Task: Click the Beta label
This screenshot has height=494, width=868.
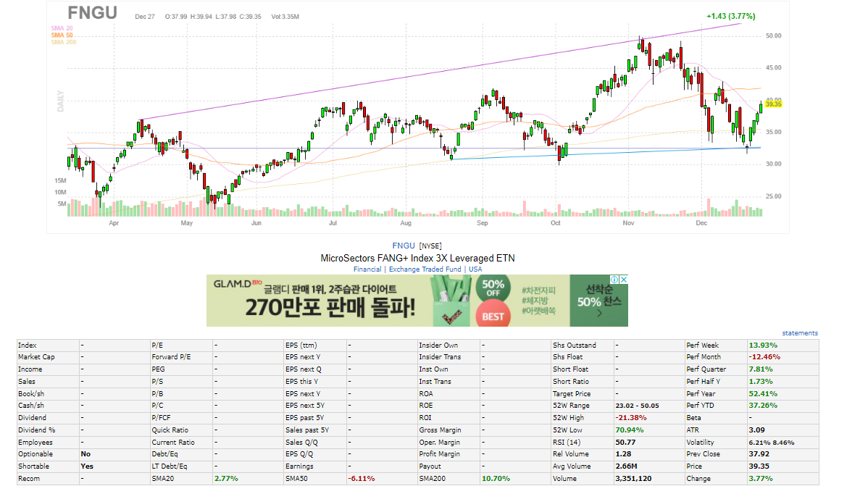Action: pos(693,418)
